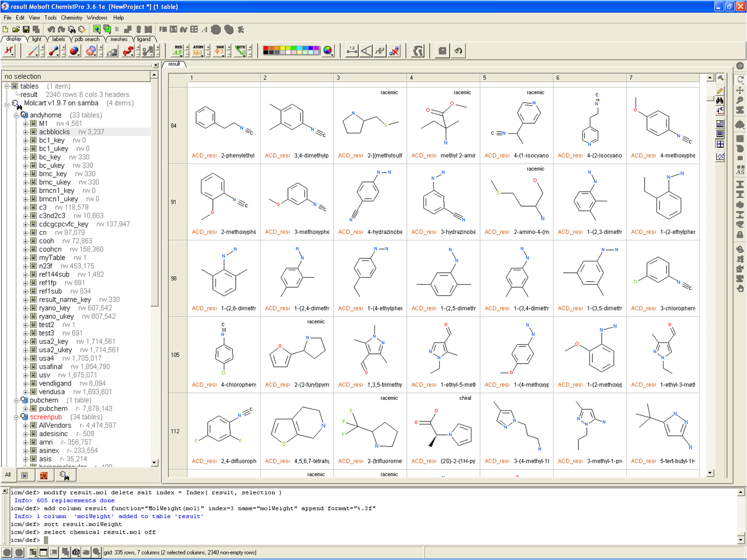The image size is (747, 560).
Task: Click the 3-chlorophenyl isocyanide structure cell
Action: point(663,279)
